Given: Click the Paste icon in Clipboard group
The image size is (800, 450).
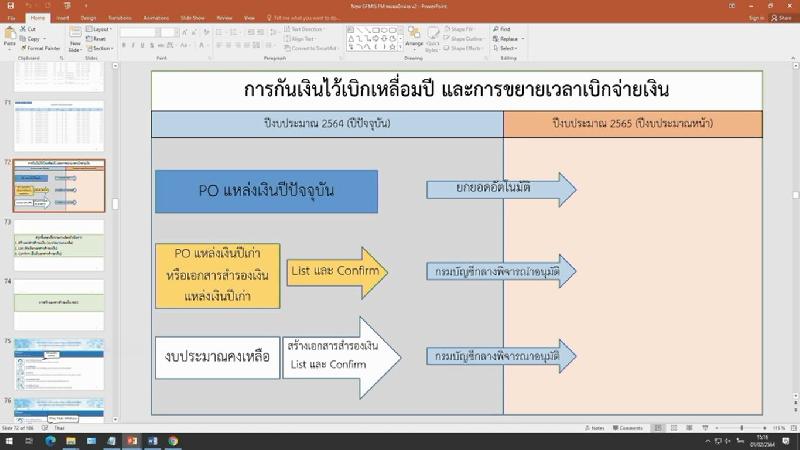Looking at the screenshot, I should pos(10,36).
